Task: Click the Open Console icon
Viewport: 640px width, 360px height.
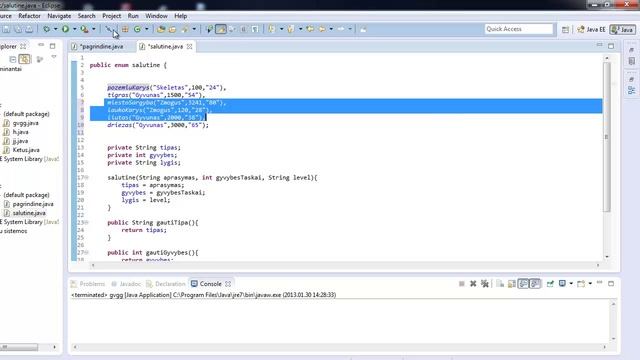Action: 581,284
